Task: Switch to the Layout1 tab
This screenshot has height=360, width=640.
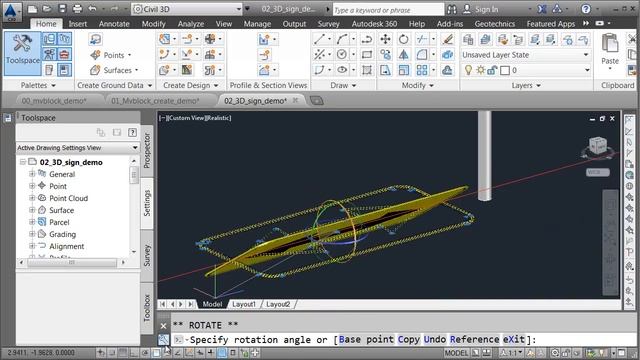Action: pos(244,304)
